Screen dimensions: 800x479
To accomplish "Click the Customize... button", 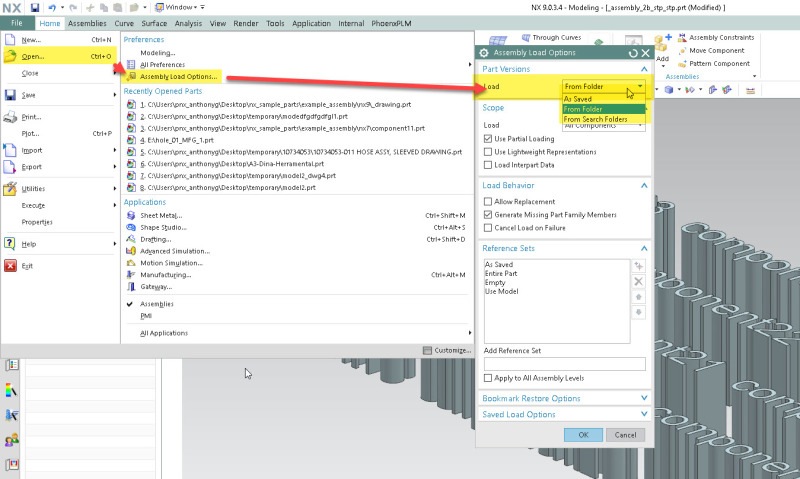I will [x=447, y=350].
